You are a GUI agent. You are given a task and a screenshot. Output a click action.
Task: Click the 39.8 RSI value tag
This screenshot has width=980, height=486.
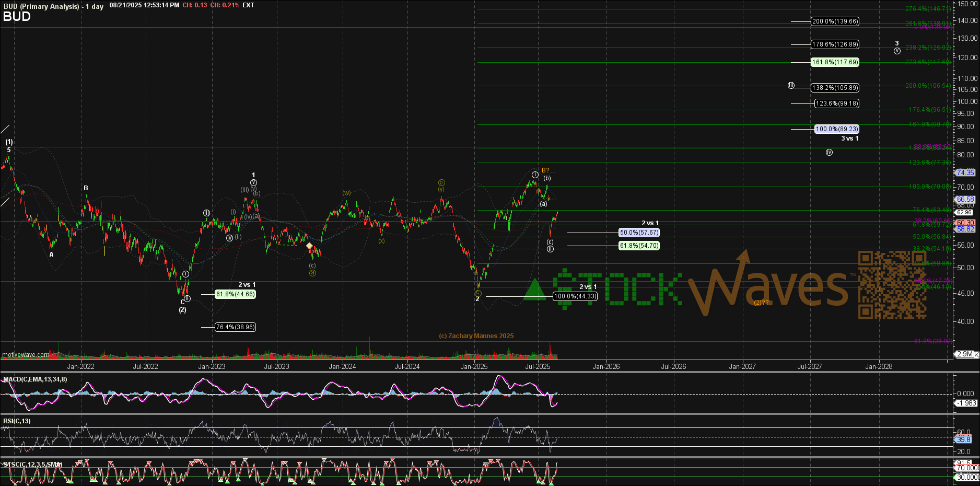click(964, 439)
